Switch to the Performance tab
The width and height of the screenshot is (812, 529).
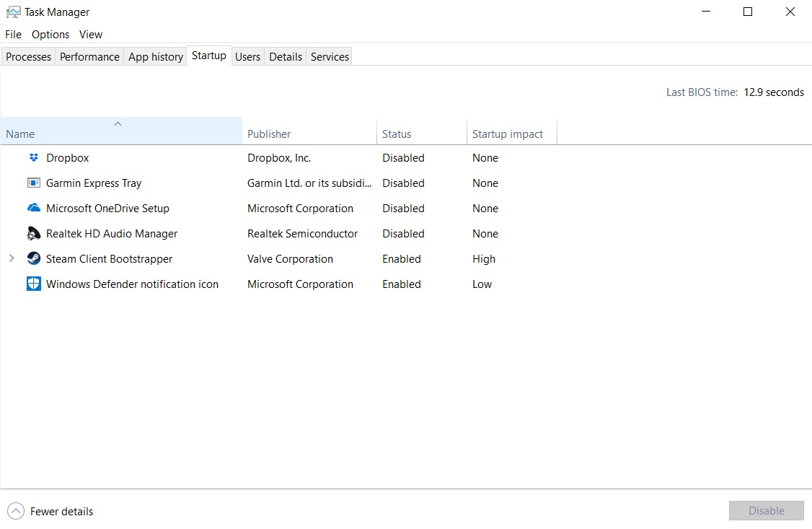tap(89, 56)
